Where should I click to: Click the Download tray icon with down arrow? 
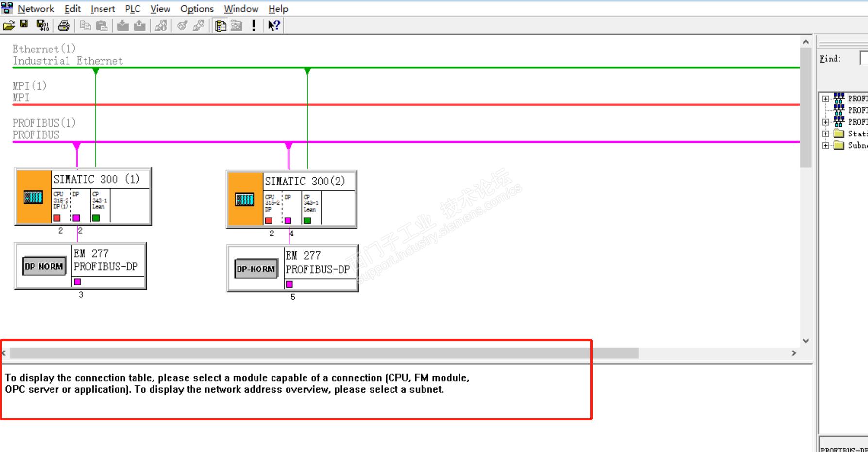click(x=123, y=26)
